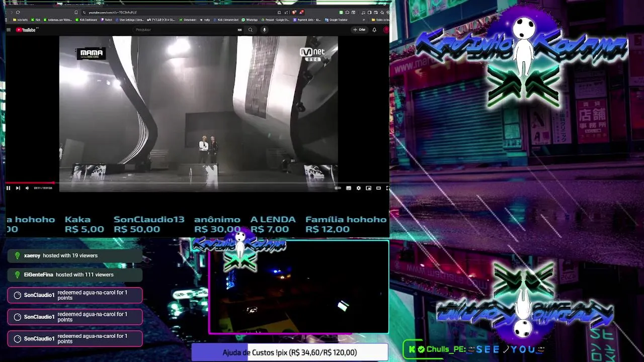The width and height of the screenshot is (644, 362).
Task: Click the EiGenteFina hosted with 111 viewers alert
Action: click(75, 275)
